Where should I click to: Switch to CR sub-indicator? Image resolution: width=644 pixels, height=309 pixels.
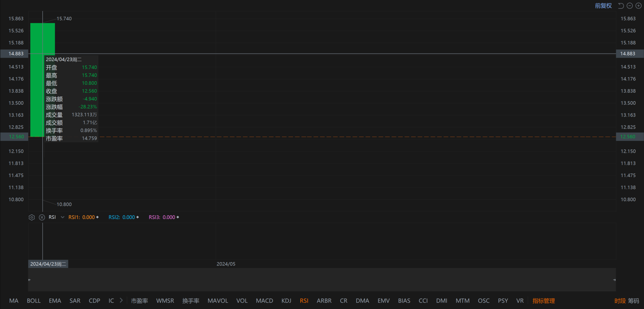coord(344,301)
